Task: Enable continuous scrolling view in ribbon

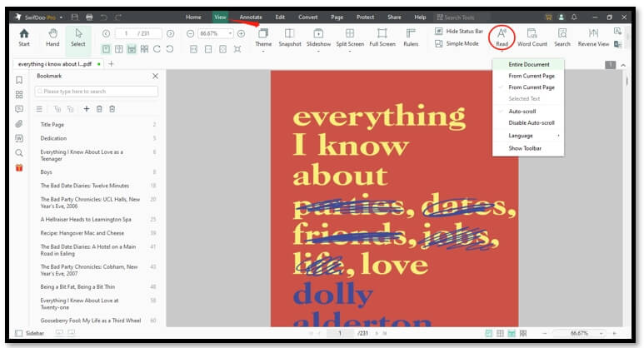Action: 132,49
